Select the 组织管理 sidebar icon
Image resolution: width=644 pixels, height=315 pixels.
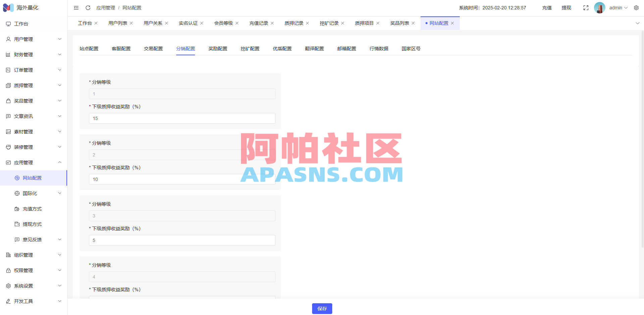pos(8,255)
